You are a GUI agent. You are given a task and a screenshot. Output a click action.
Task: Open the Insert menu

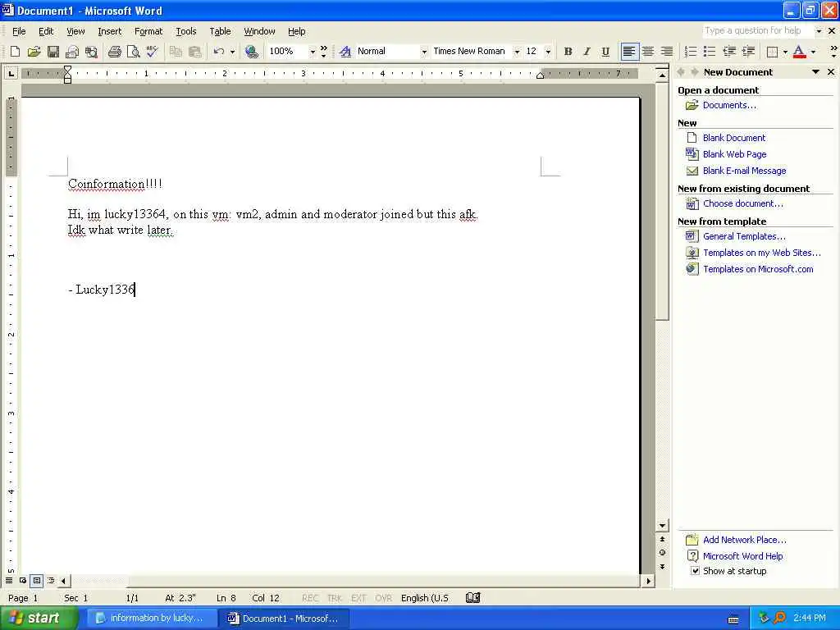click(109, 31)
